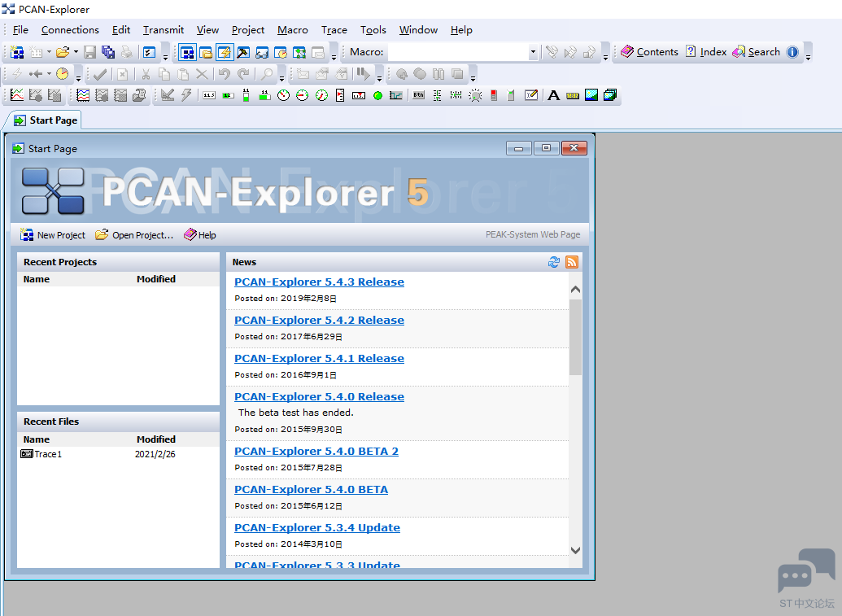Click the RSS feed icon in News
This screenshot has height=616, width=842.
point(572,261)
